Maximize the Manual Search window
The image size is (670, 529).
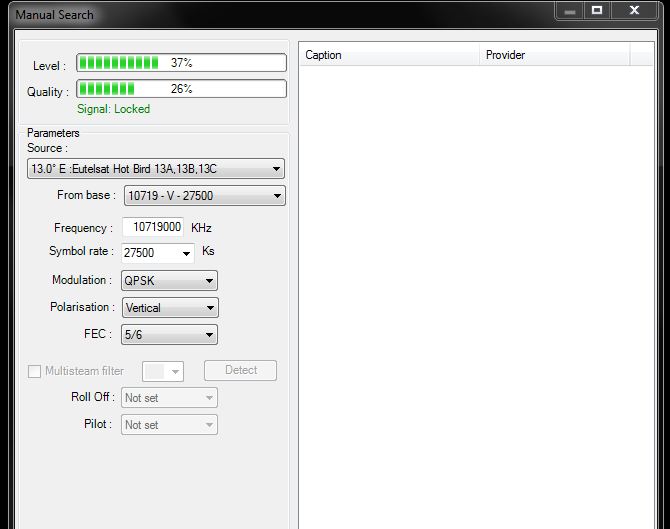(x=597, y=10)
